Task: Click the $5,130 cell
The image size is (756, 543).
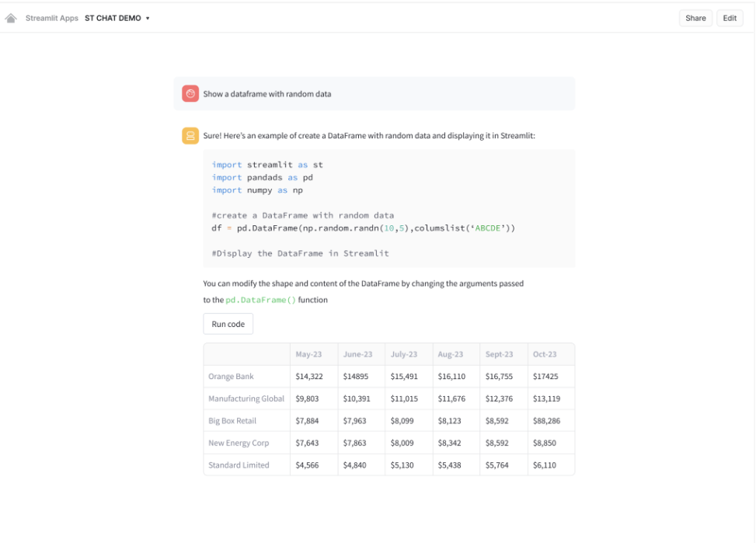Action: point(409,465)
